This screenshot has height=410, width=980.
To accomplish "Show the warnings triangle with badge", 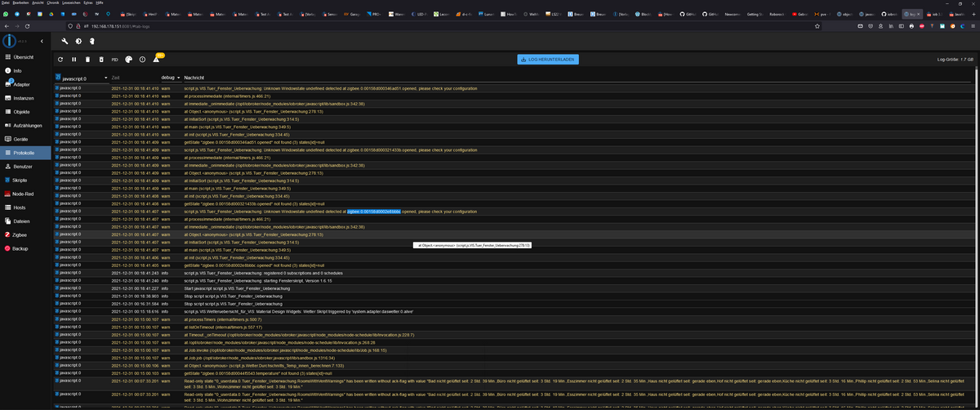I will click(157, 59).
